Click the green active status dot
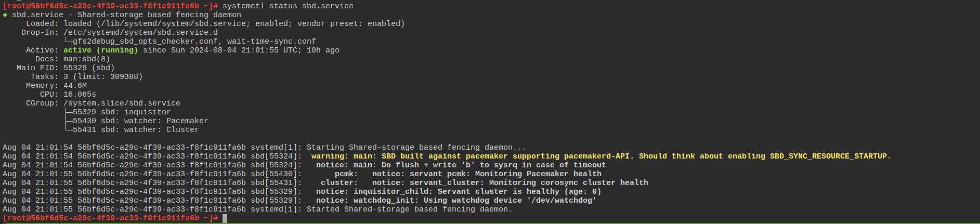Viewport: 980px width, 224px height. [5, 15]
